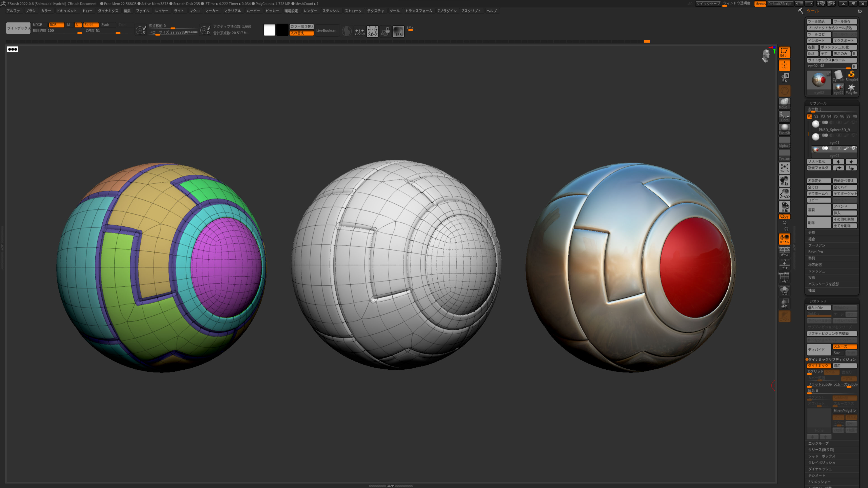Toggle Local symmetry icon
This screenshot has width=868, height=488.
click(x=784, y=239)
